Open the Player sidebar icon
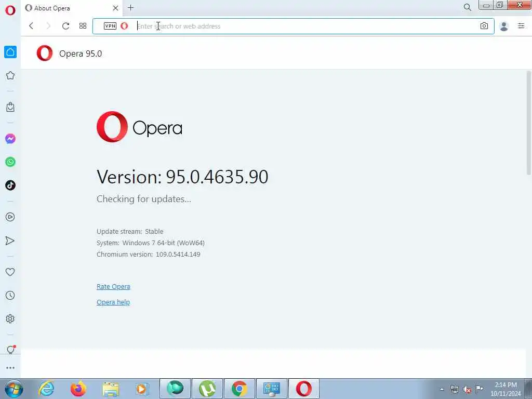Image resolution: width=532 pixels, height=399 pixels. [x=10, y=217]
